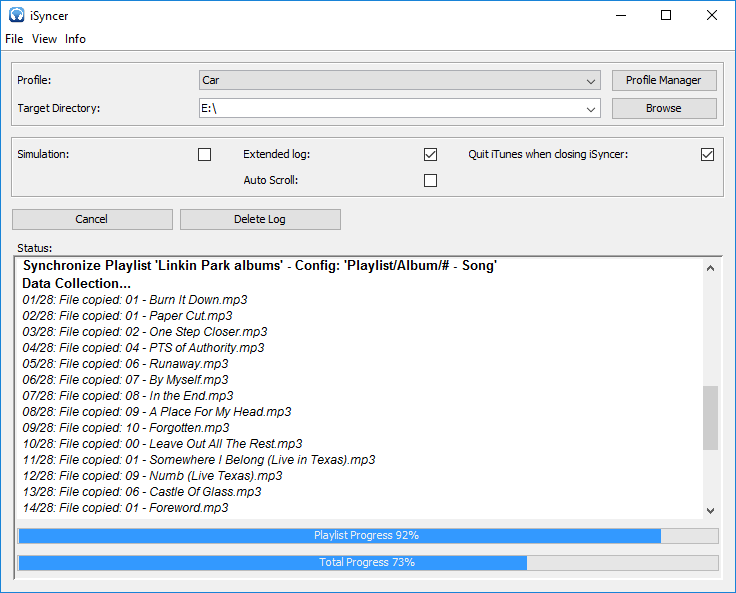Enable the Simulation checkbox
The image size is (736, 593).
pyautogui.click(x=205, y=154)
